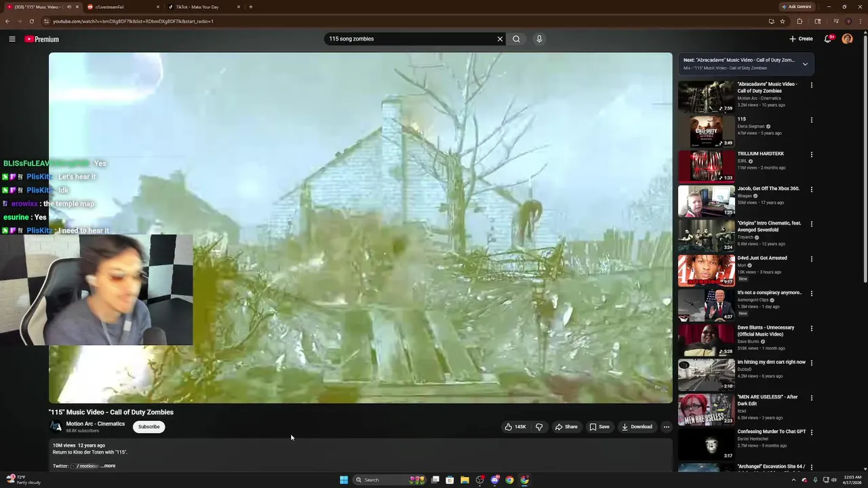Clear the search box with X

[x=500, y=39]
